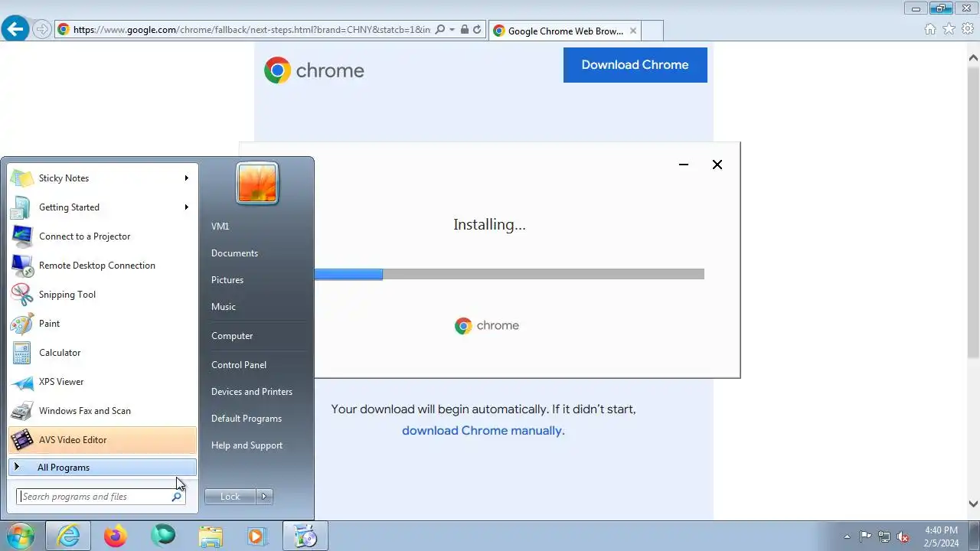This screenshot has width=980, height=551.
Task: Open Firefox from the taskbar
Action: pyautogui.click(x=116, y=536)
